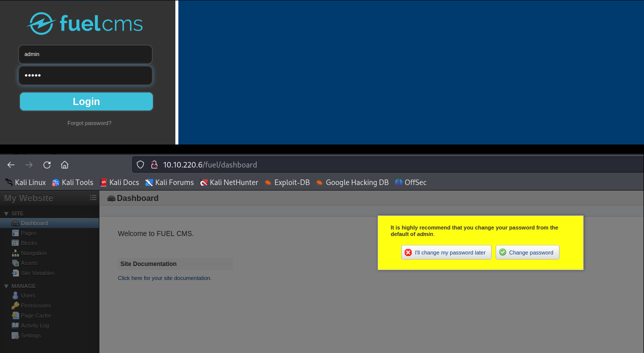Click the browser back arrow

click(11, 165)
